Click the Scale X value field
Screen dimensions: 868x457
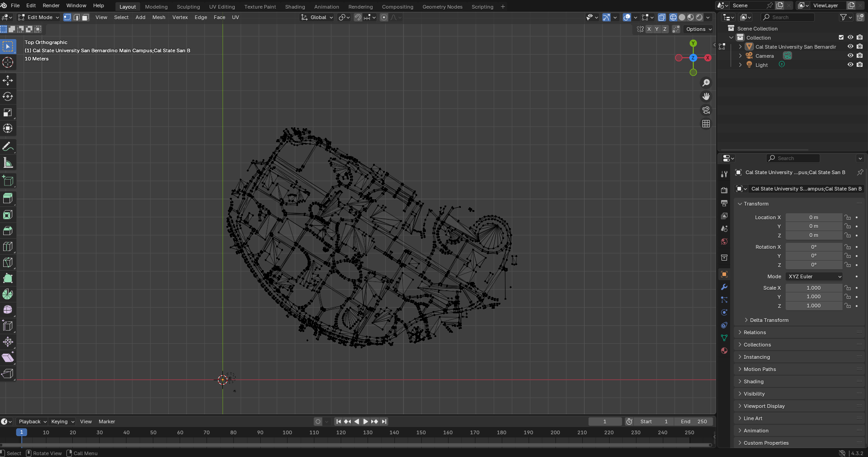click(813, 288)
